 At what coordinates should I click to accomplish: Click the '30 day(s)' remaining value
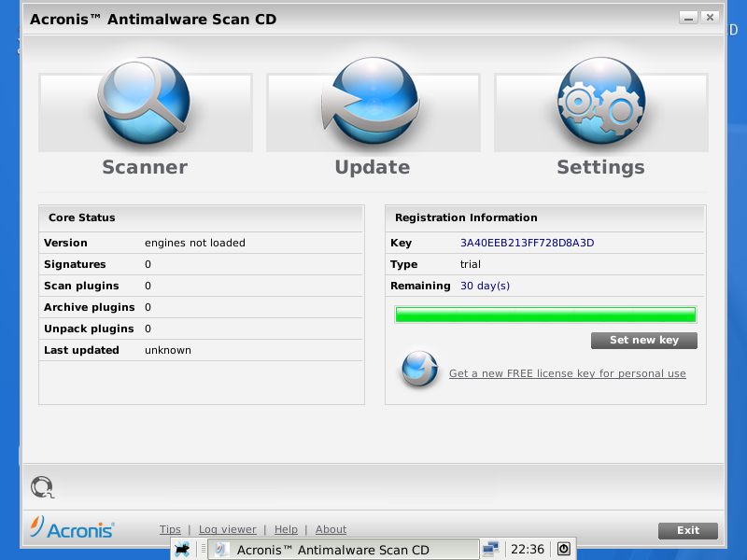pyautogui.click(x=485, y=286)
